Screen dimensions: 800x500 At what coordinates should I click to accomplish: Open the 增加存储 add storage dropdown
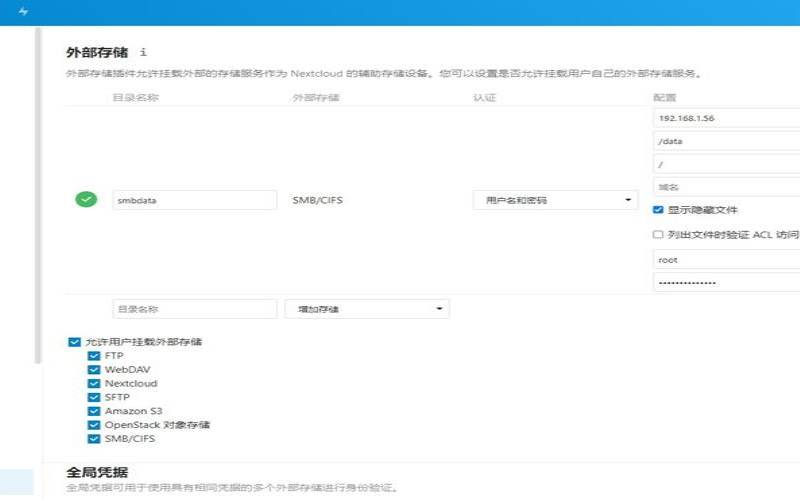pyautogui.click(x=367, y=309)
